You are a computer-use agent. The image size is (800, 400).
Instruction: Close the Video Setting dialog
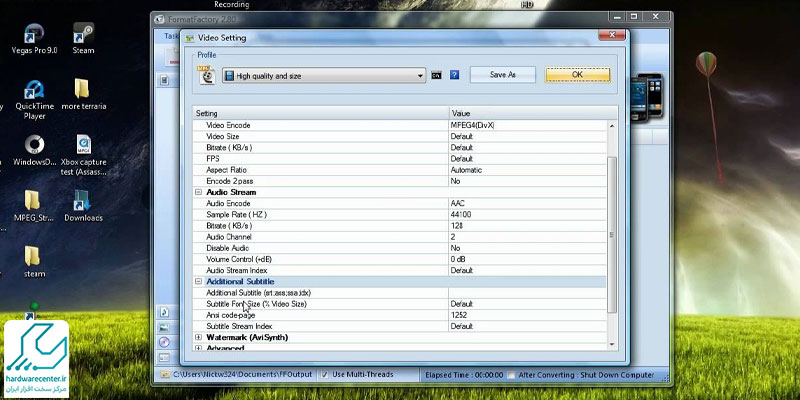pyautogui.click(x=611, y=34)
